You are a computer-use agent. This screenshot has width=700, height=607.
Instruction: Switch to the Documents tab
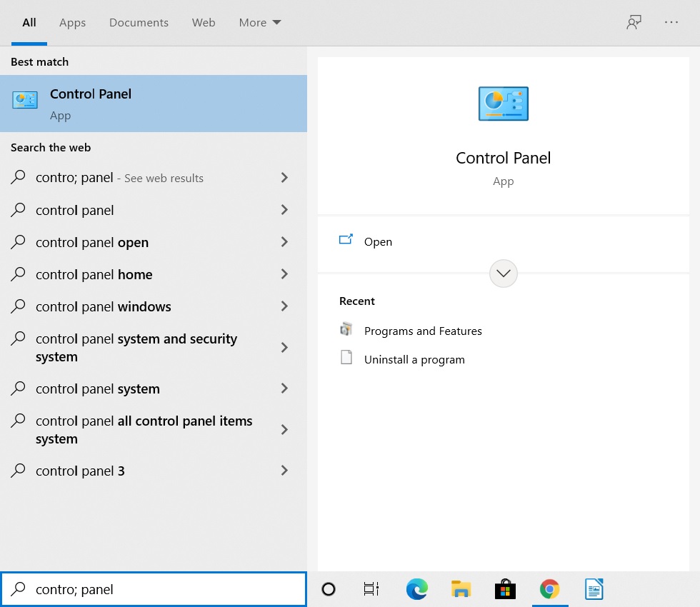pyautogui.click(x=139, y=22)
